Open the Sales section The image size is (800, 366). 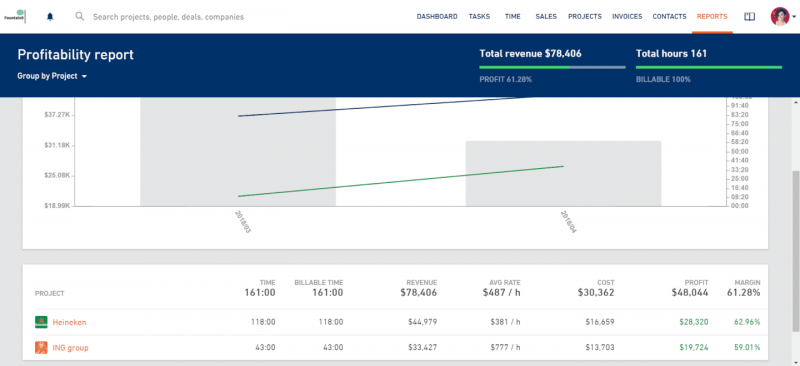click(x=546, y=16)
